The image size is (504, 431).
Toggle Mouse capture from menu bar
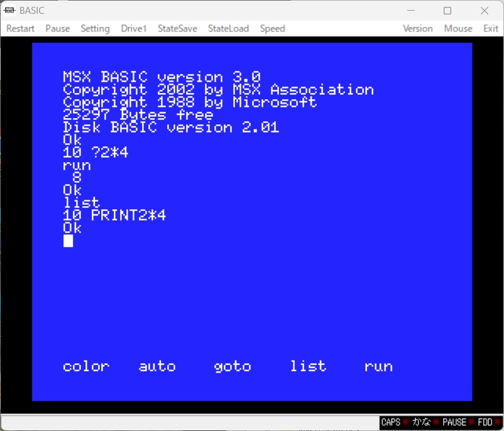[x=458, y=29]
